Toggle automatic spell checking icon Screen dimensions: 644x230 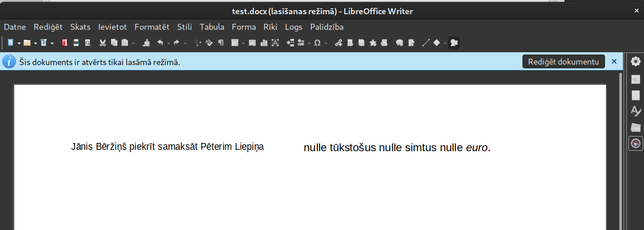[x=210, y=43]
